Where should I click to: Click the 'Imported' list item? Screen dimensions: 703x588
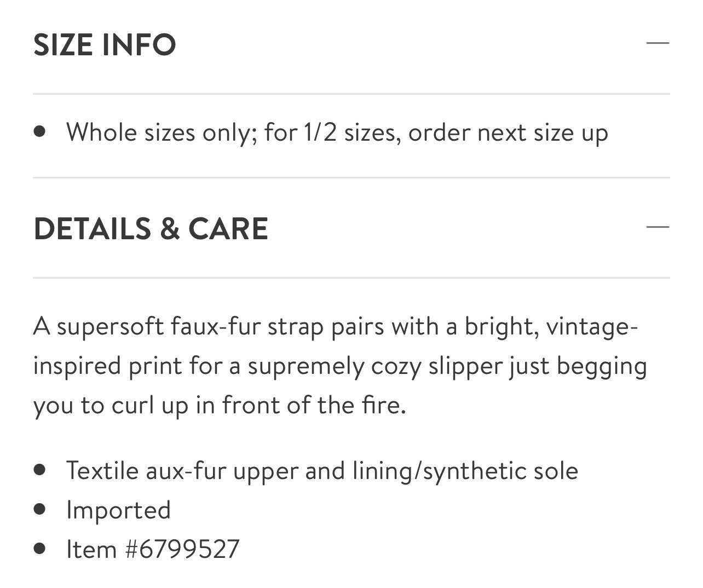(118, 510)
